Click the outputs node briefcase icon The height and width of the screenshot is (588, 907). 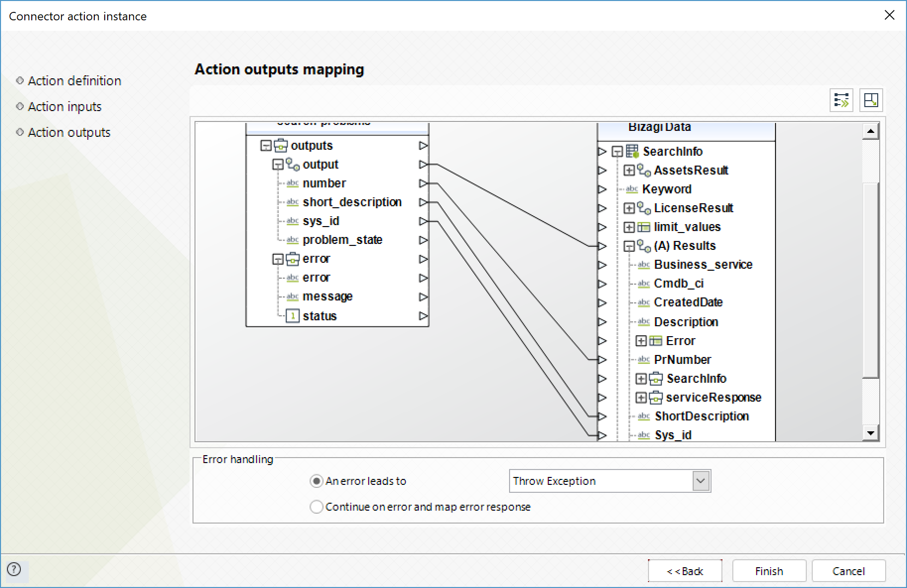tap(281, 145)
